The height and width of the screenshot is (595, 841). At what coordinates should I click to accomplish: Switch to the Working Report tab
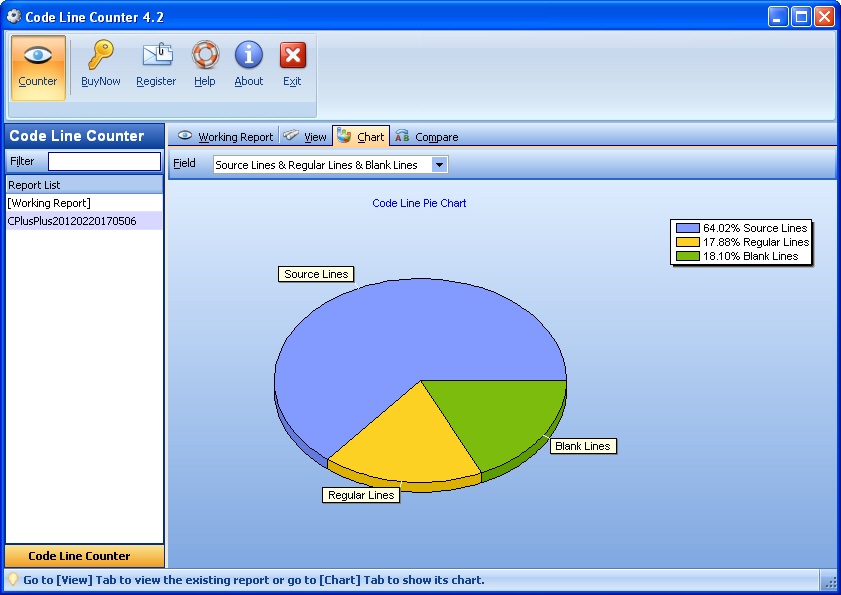click(x=225, y=137)
